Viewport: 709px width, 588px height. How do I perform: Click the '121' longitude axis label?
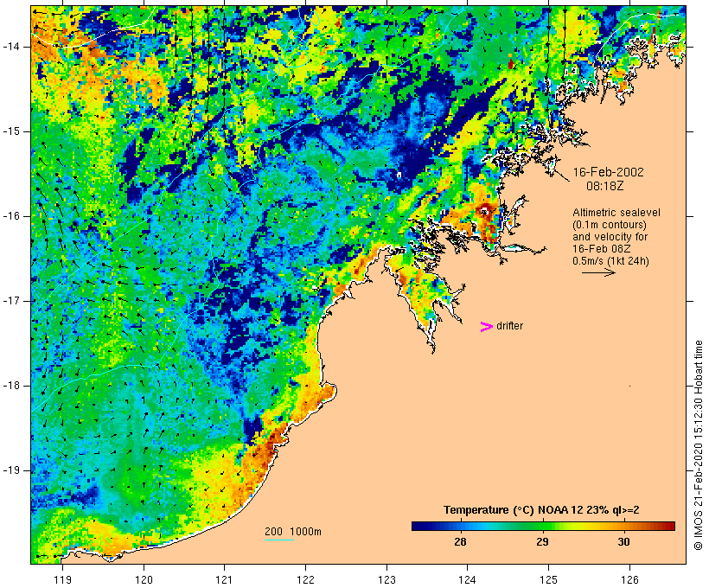(224, 580)
